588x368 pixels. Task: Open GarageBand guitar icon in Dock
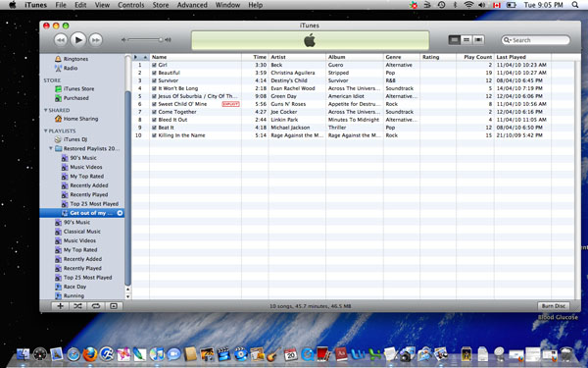273,354
